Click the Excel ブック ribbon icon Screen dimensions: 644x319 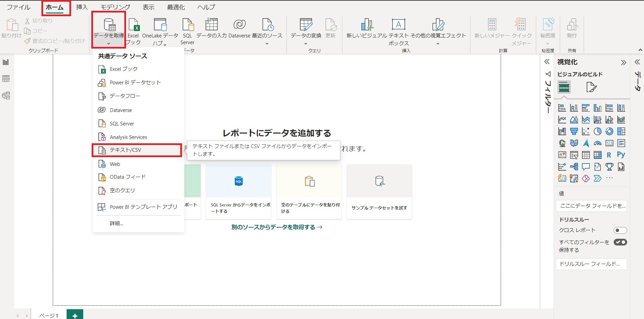(133, 31)
